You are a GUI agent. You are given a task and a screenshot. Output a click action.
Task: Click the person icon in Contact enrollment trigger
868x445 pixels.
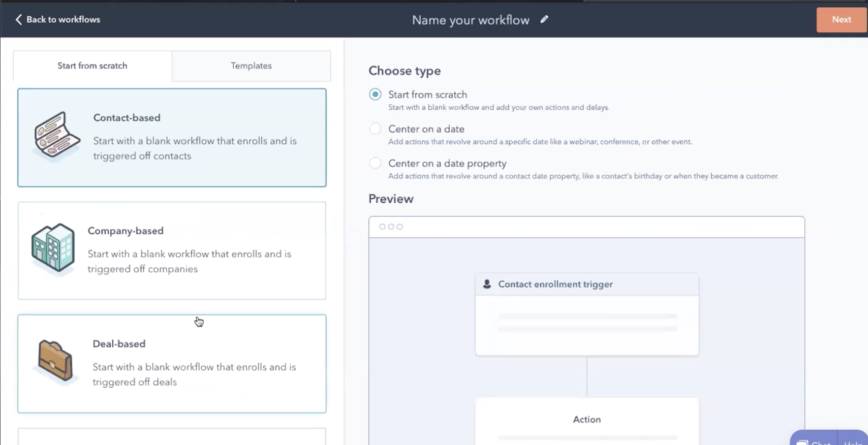[x=487, y=284]
